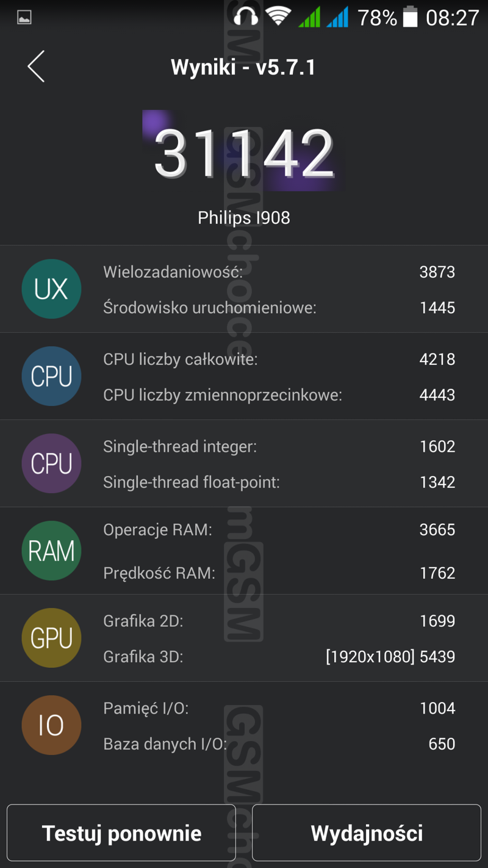
Task: Select the Single-thread integer row
Action: [x=279, y=446]
